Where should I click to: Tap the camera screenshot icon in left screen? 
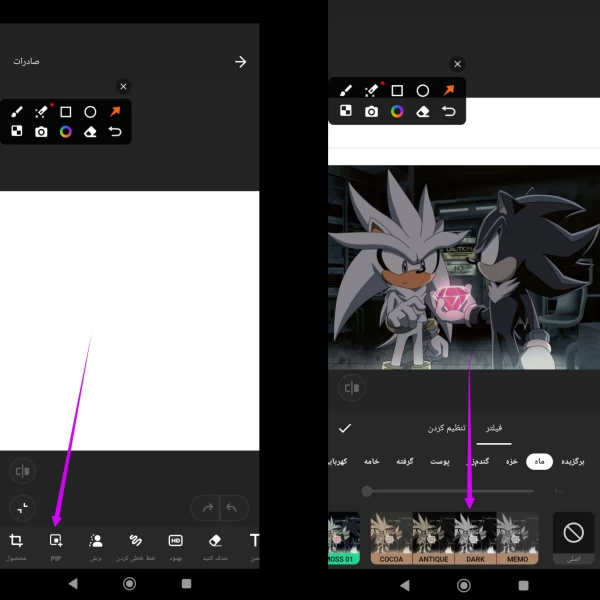pyautogui.click(x=41, y=132)
